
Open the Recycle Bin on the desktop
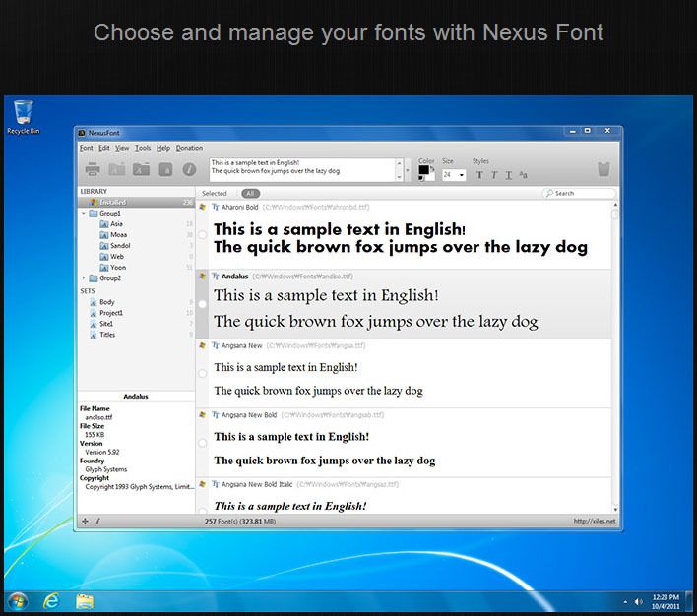pyautogui.click(x=23, y=117)
